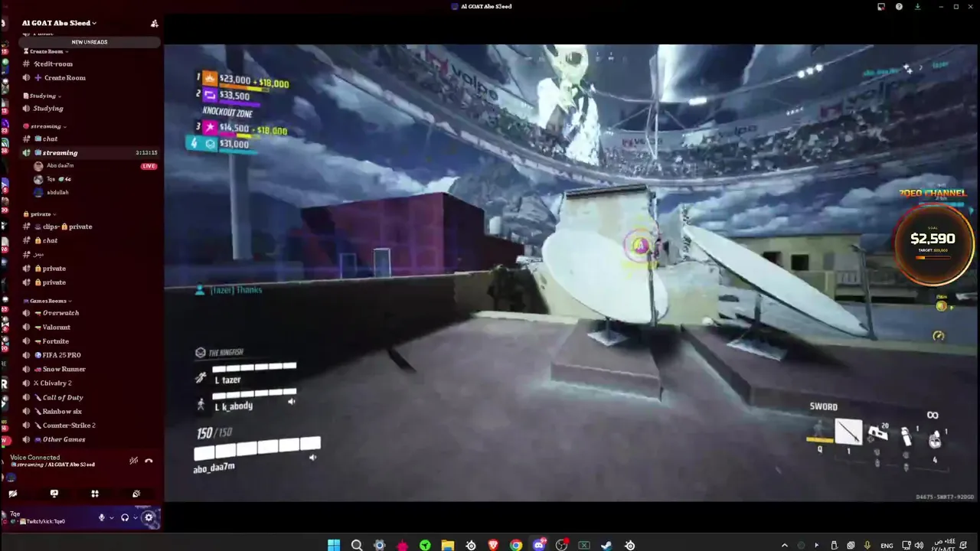Join the Studying voice channel
Image resolution: width=980 pixels, height=551 pixels.
[x=90, y=109]
